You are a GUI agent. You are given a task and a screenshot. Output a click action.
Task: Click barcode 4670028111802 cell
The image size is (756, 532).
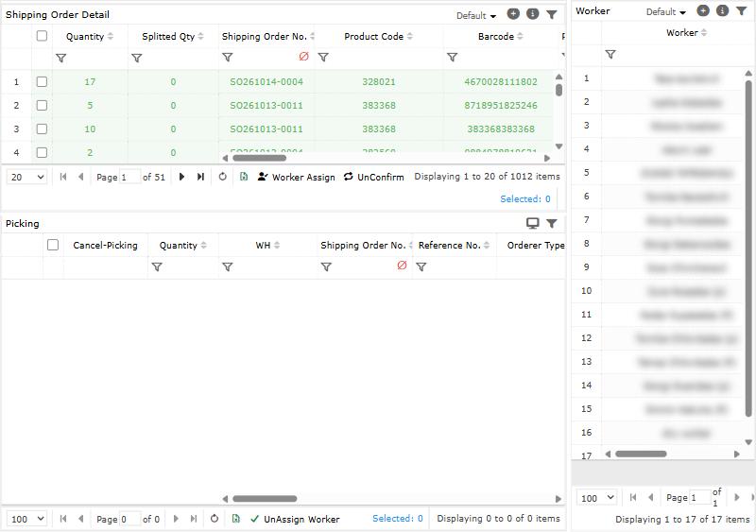[x=501, y=81]
